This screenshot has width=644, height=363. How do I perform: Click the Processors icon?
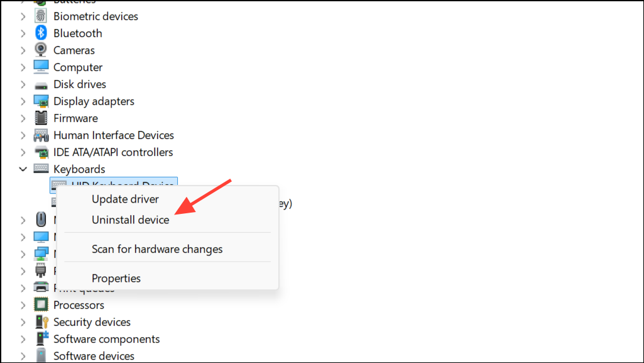[41, 305]
